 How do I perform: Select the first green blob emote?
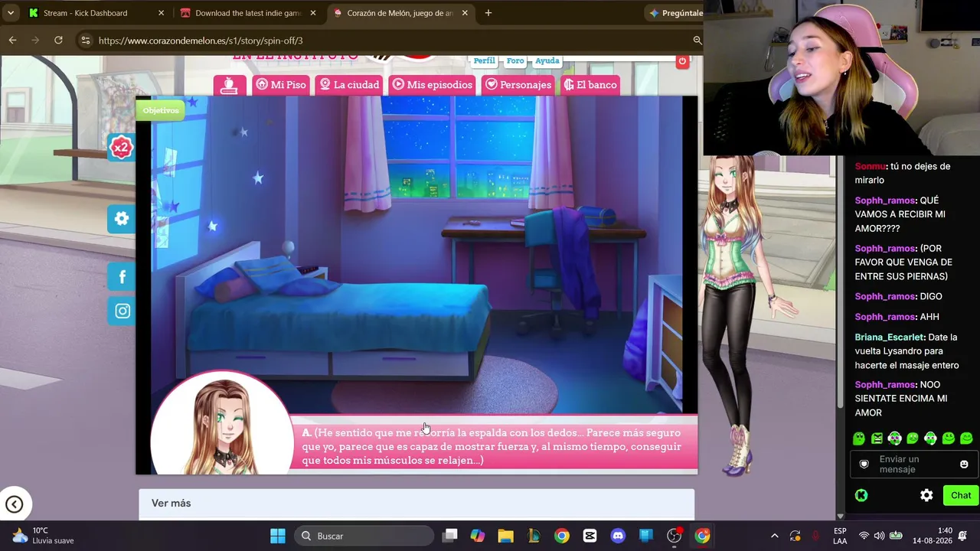point(859,439)
